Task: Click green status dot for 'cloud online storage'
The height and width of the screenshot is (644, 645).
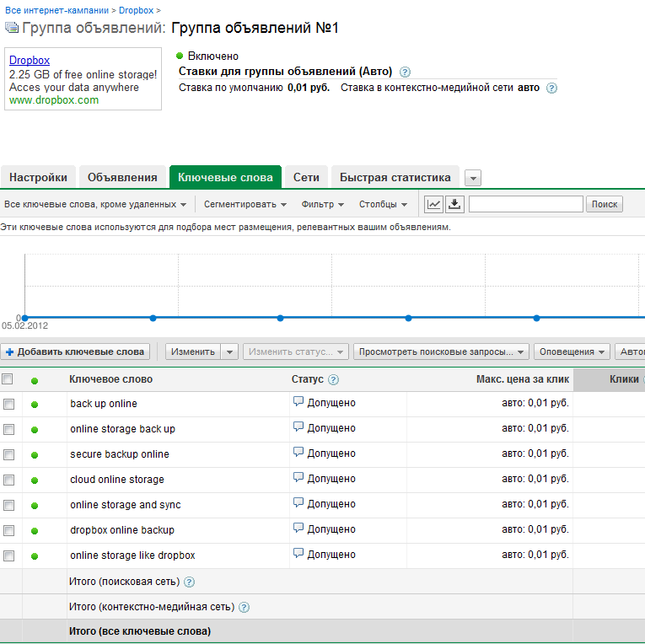Action: click(35, 480)
